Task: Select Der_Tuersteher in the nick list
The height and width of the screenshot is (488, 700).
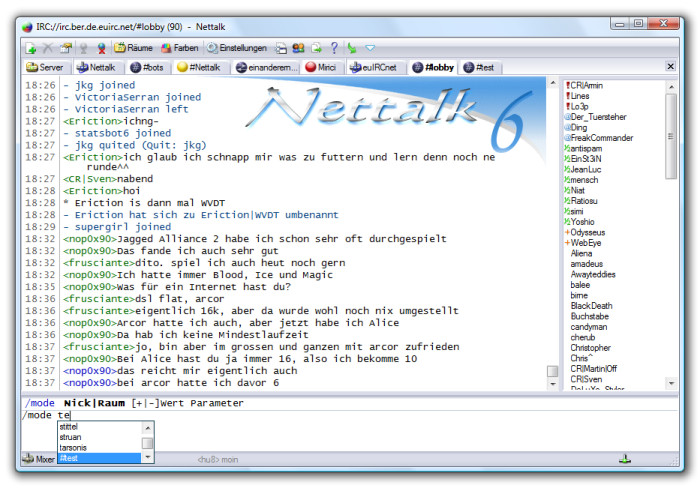Action: [596, 117]
